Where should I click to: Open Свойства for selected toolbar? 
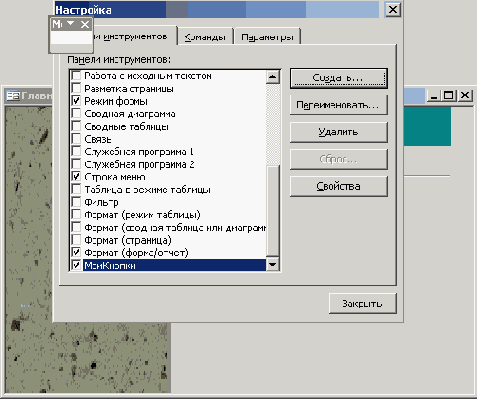click(x=339, y=186)
